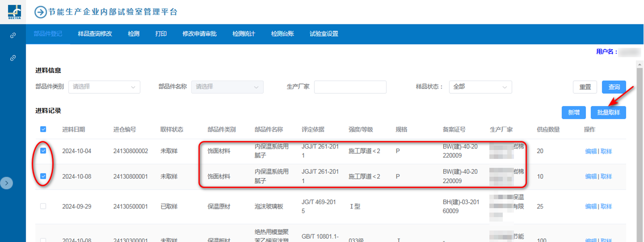
Task: Expand the left sidebar with round arrow button
Action: pyautogui.click(x=6, y=183)
